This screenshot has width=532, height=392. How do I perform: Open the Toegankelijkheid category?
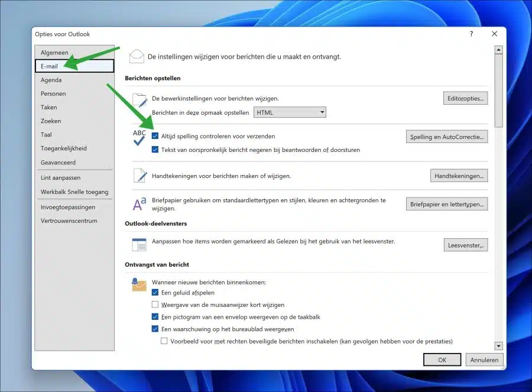74,148
